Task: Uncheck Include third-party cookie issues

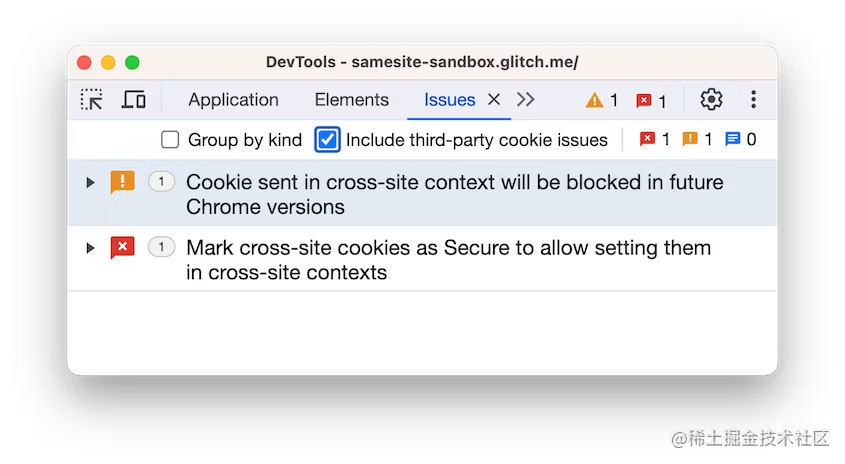Action: pos(327,140)
